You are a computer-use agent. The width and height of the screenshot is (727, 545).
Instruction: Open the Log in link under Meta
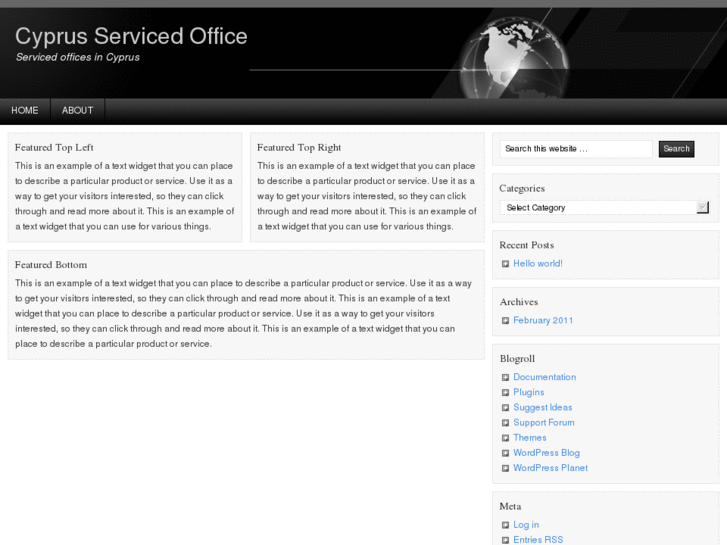pyautogui.click(x=526, y=525)
